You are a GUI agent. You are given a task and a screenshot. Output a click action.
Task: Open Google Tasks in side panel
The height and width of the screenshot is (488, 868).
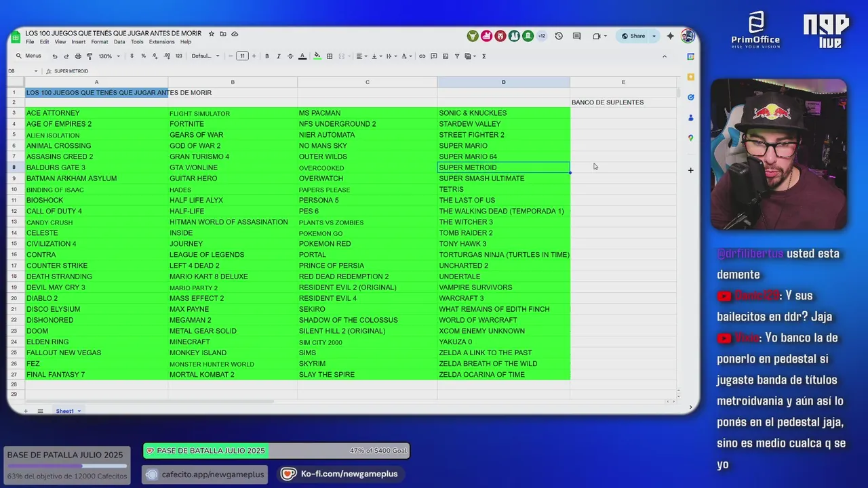[691, 98]
